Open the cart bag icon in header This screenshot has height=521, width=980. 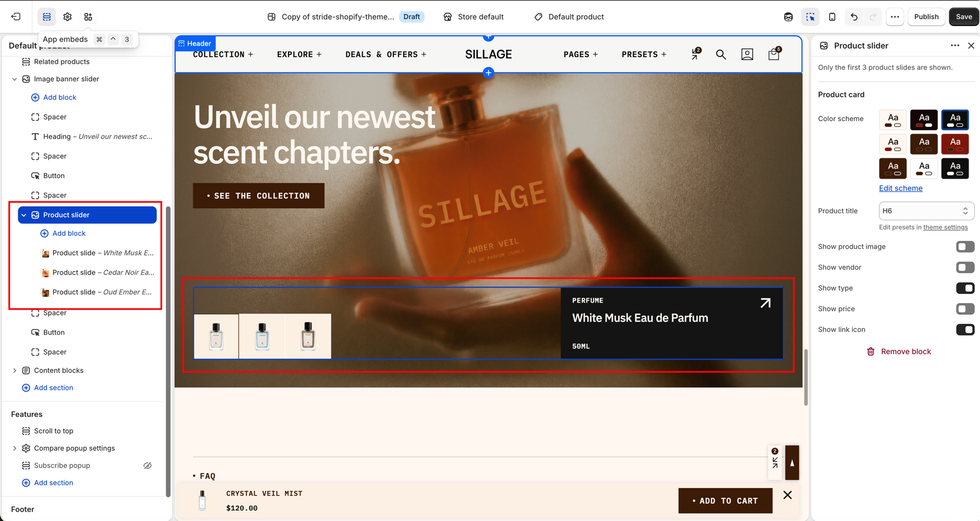coord(774,54)
